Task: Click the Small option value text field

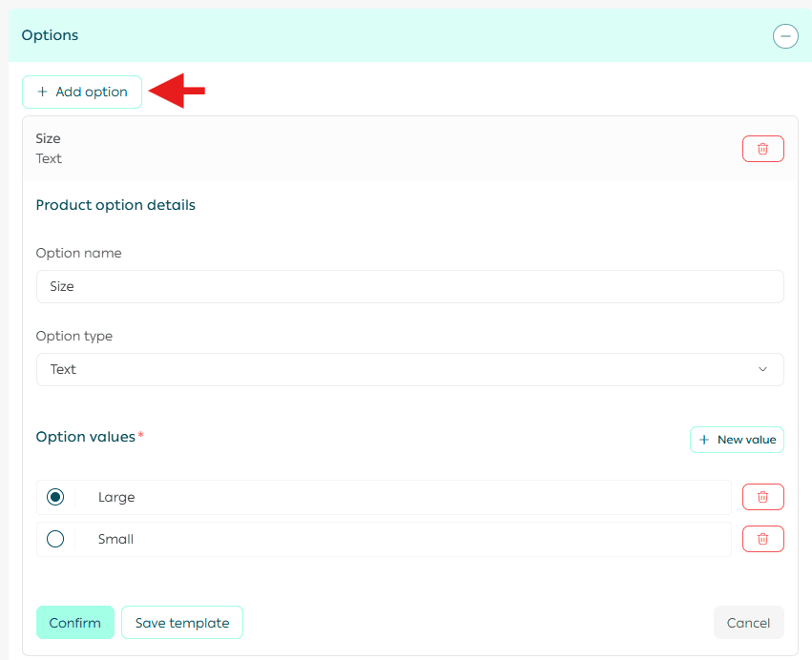Action: [410, 539]
